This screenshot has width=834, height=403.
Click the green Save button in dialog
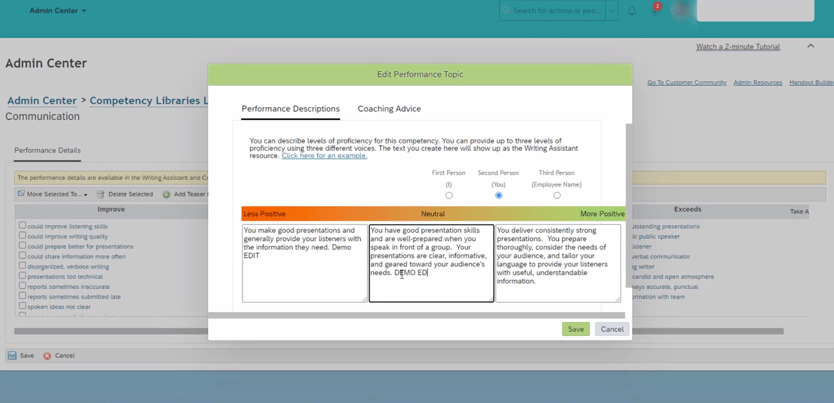pyautogui.click(x=575, y=329)
